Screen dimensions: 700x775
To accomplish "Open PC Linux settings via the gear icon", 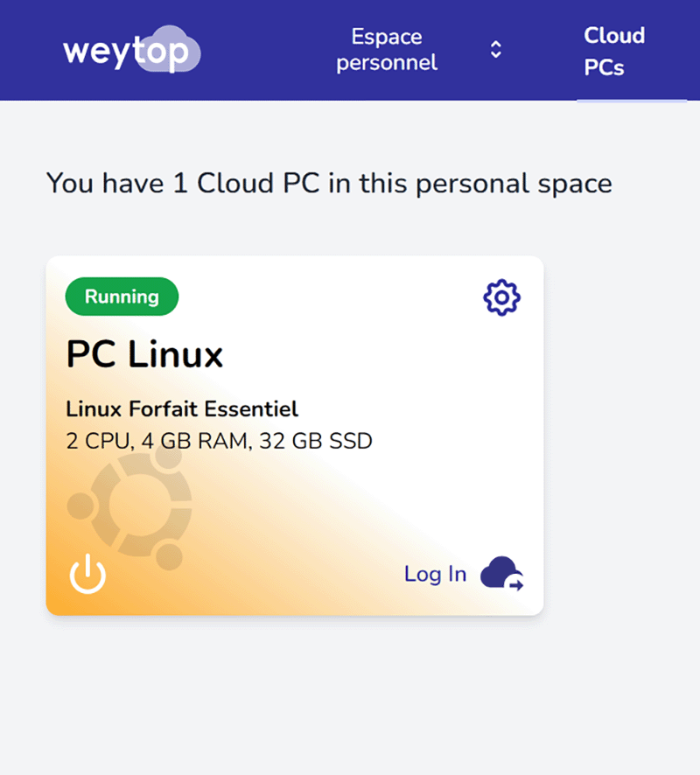I will point(500,297).
